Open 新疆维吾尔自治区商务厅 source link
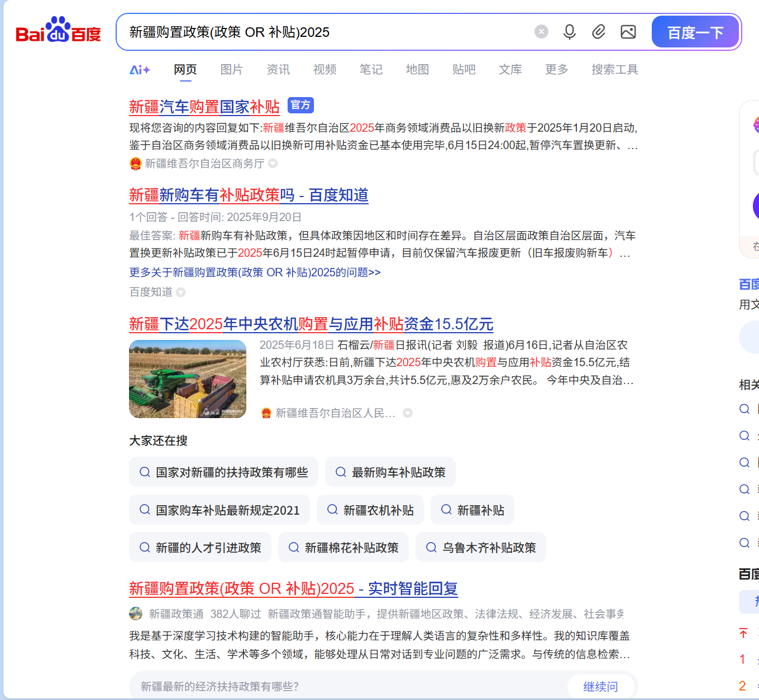The width and height of the screenshot is (759, 700). [204, 164]
